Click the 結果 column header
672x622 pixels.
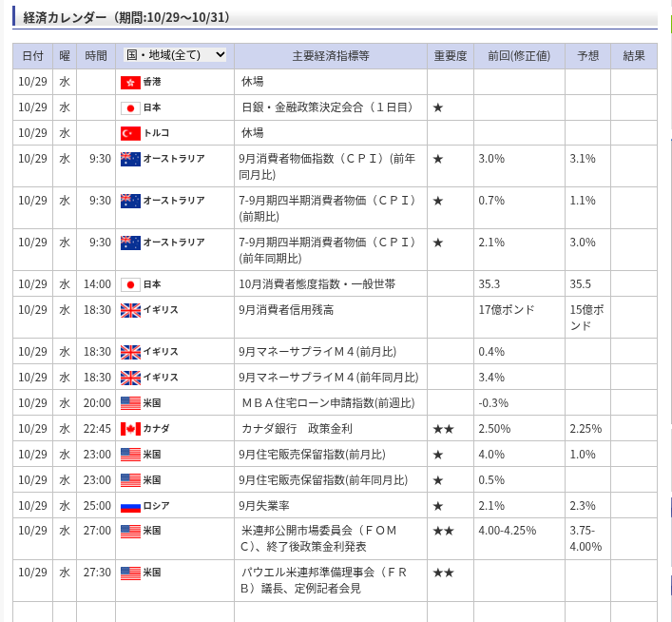tap(633, 56)
